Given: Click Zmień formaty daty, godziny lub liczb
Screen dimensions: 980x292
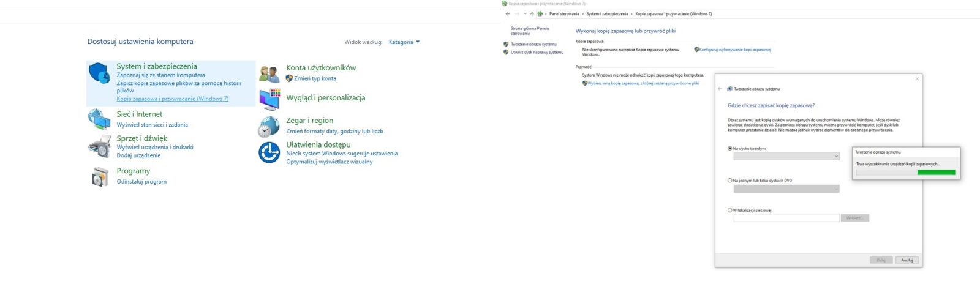Looking at the screenshot, I should [334, 131].
